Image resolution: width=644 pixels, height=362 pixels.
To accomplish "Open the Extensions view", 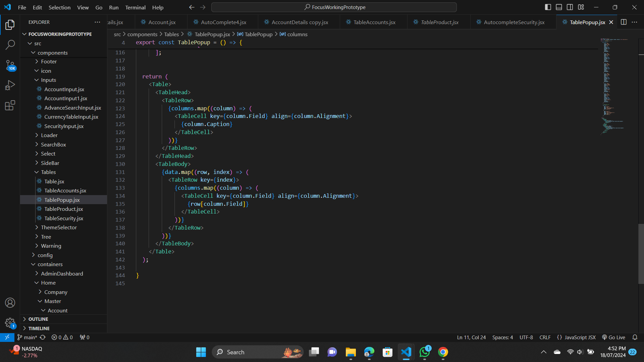I will [x=10, y=106].
